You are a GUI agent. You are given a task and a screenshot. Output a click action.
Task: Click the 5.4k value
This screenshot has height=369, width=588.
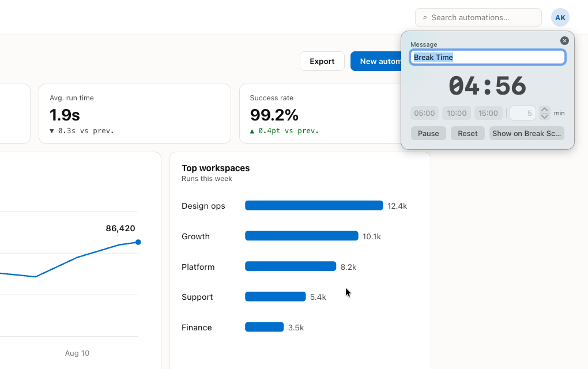pyautogui.click(x=318, y=297)
